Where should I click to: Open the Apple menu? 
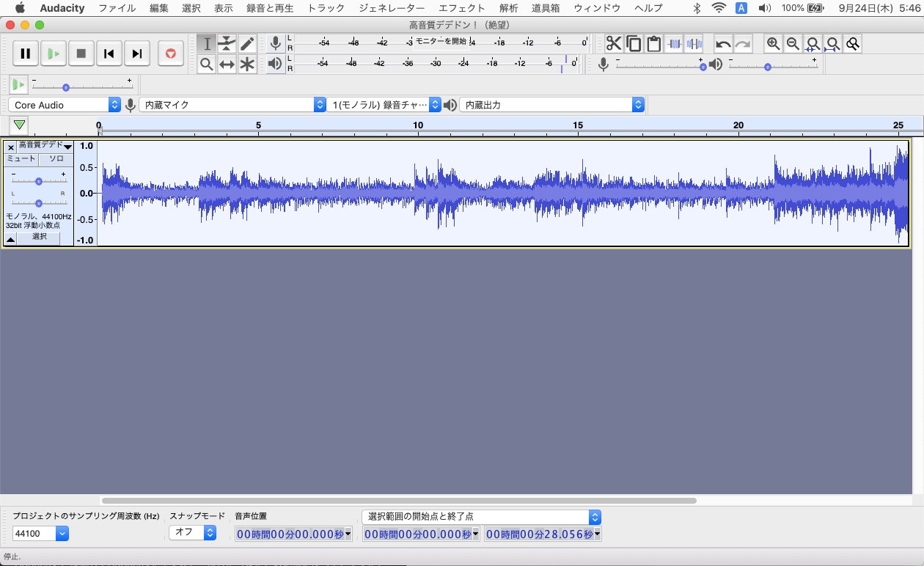[20, 8]
